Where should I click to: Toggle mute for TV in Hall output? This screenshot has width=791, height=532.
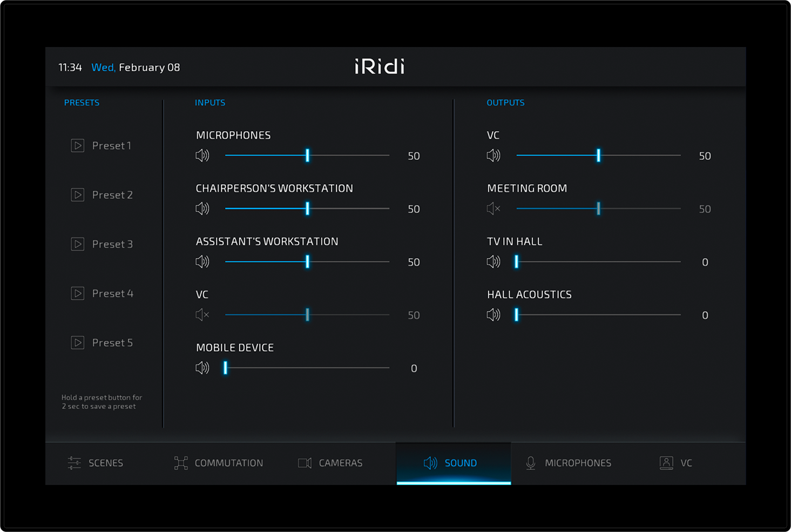(x=493, y=262)
